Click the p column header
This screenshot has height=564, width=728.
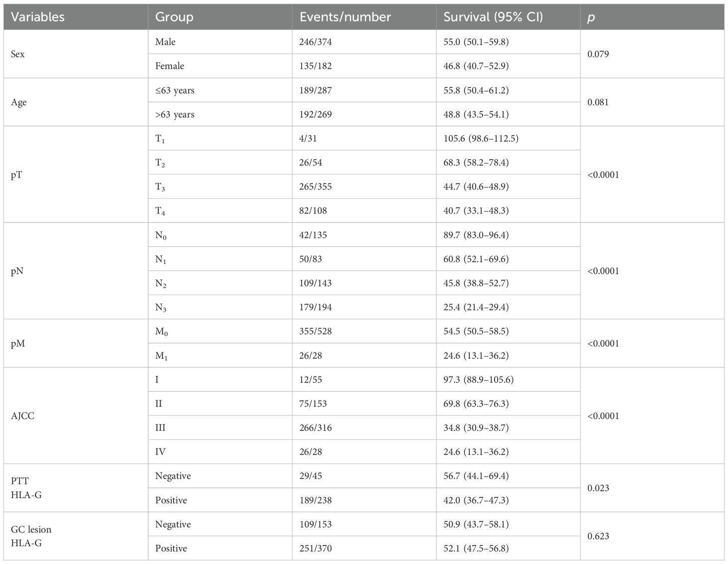pyautogui.click(x=591, y=17)
